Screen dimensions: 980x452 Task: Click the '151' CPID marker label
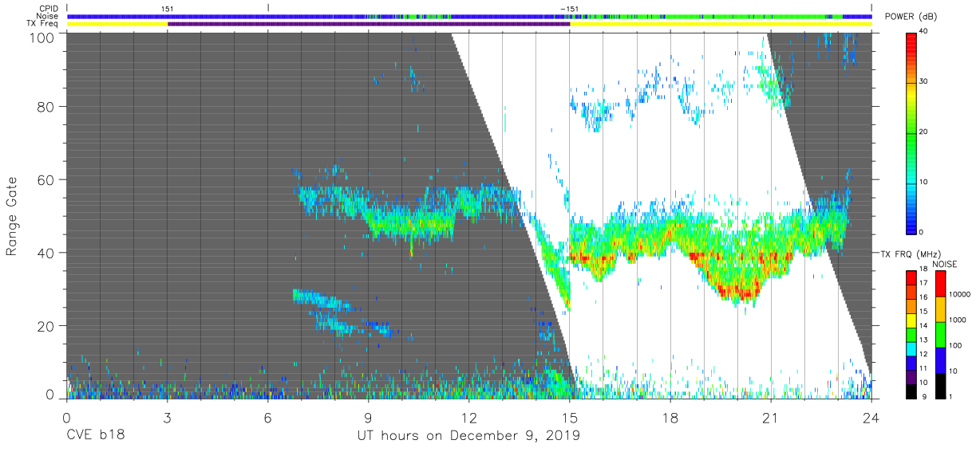[168, 8]
